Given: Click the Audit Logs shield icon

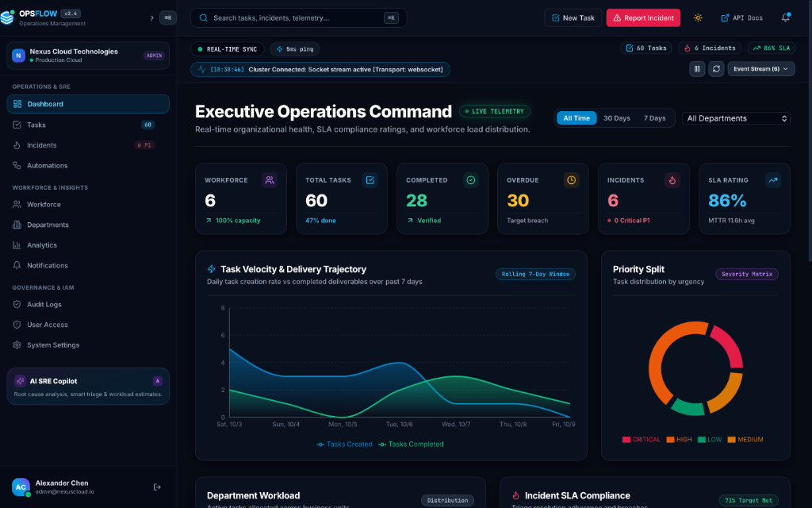Looking at the screenshot, I should (x=17, y=304).
